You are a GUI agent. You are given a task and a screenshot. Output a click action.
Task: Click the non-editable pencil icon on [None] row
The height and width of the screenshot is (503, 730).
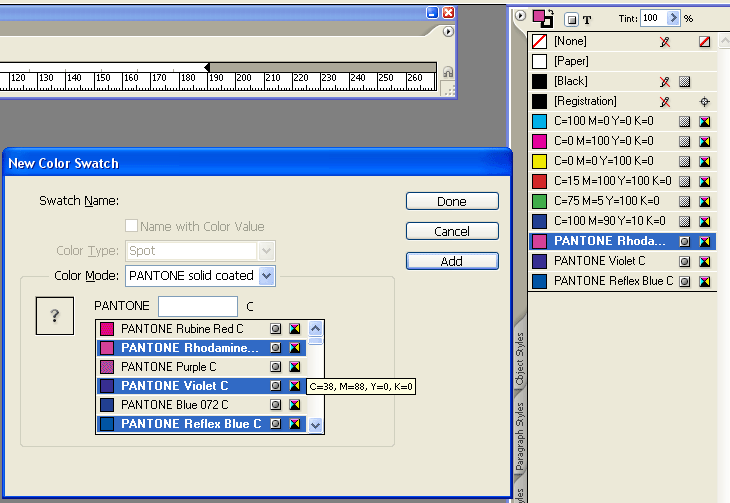coord(665,42)
